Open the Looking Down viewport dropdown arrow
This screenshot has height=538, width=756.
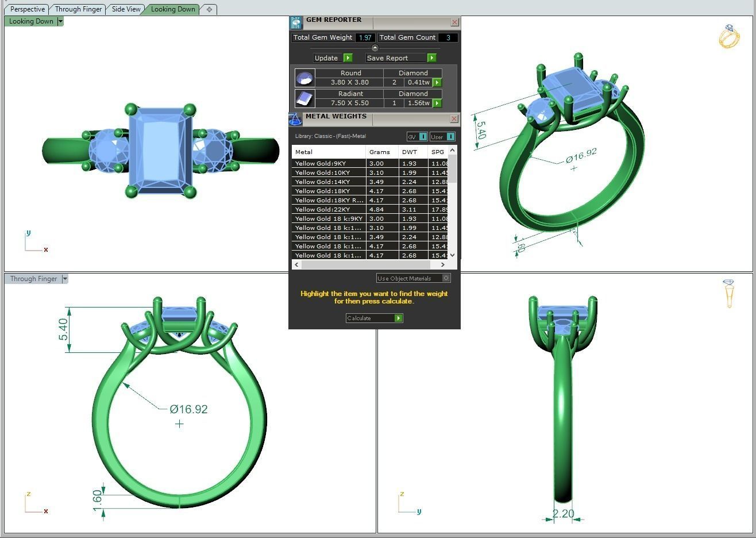click(x=60, y=21)
